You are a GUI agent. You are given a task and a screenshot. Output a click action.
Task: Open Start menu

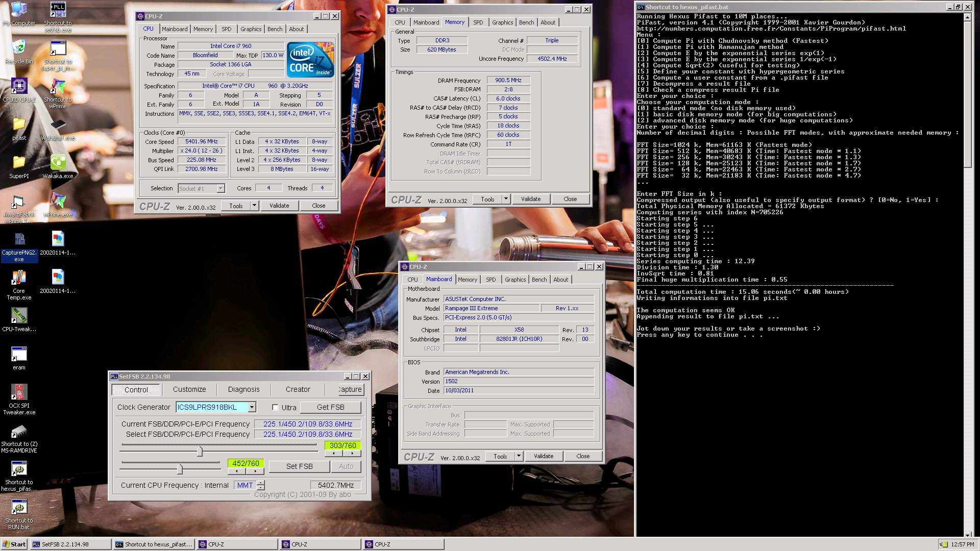pyautogui.click(x=14, y=544)
